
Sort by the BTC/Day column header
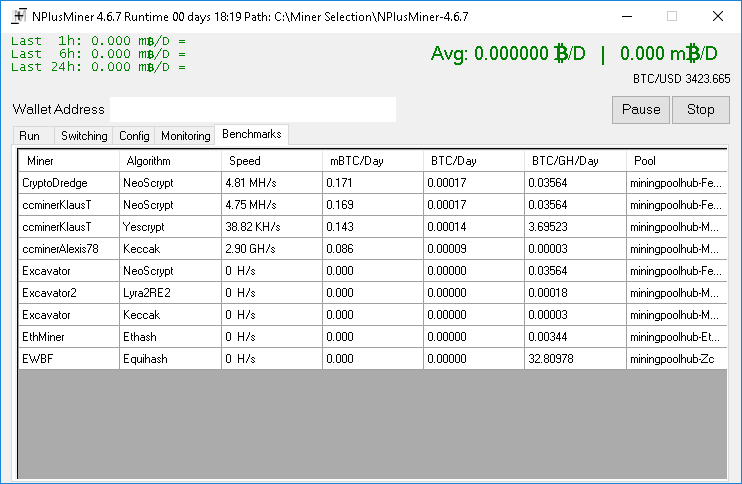coord(474,161)
